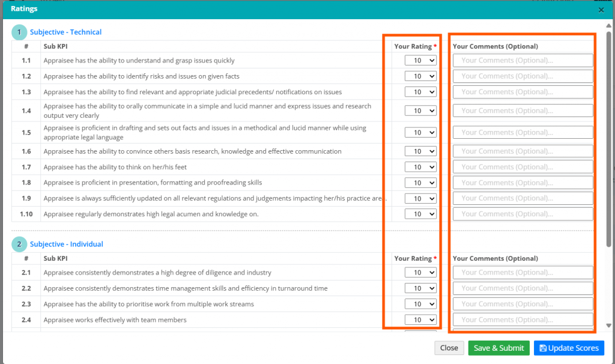
Task: Change the rating for KPI 2.4
Action: pos(420,320)
